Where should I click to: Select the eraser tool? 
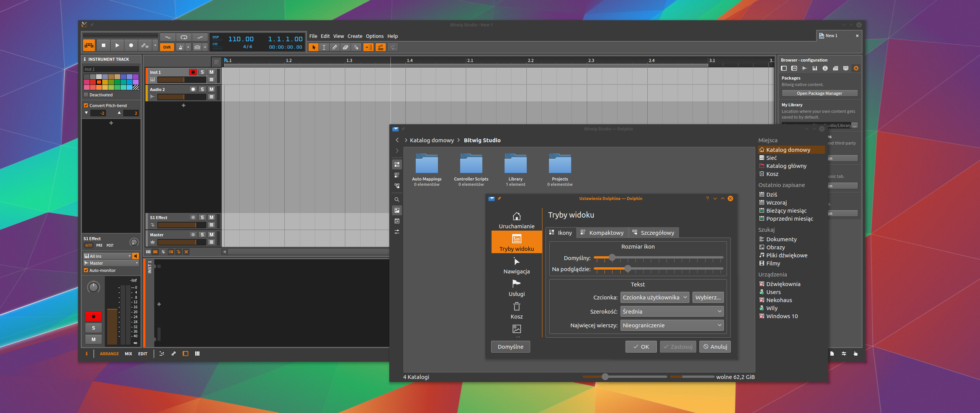point(346,47)
